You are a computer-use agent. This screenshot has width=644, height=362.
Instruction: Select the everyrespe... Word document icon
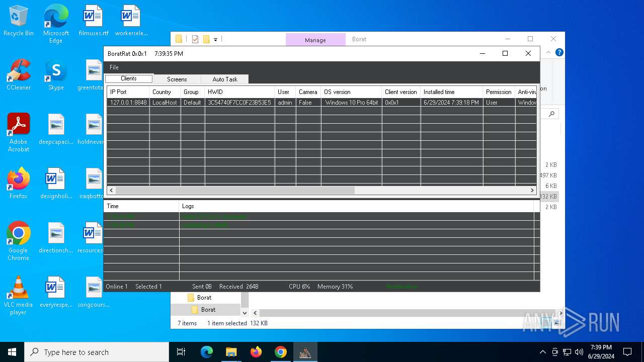click(x=56, y=292)
